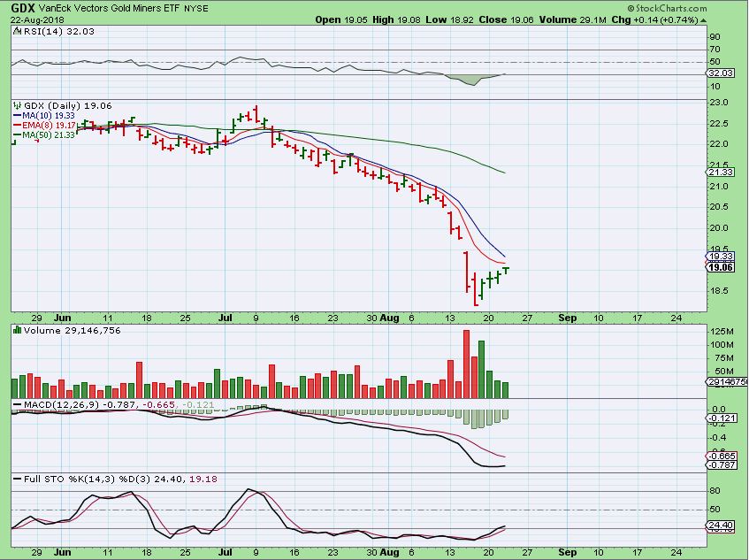Click the blue MA(10) legend marker

click(17, 115)
